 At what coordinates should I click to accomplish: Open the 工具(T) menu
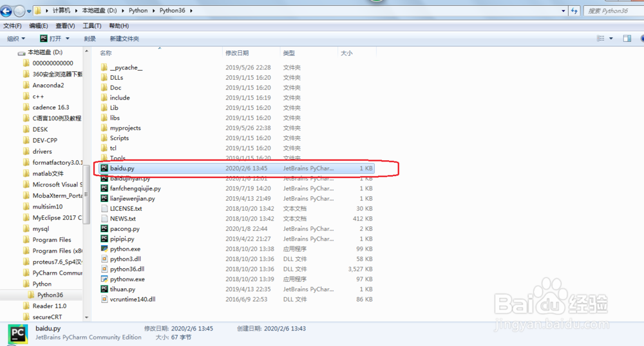click(x=92, y=26)
